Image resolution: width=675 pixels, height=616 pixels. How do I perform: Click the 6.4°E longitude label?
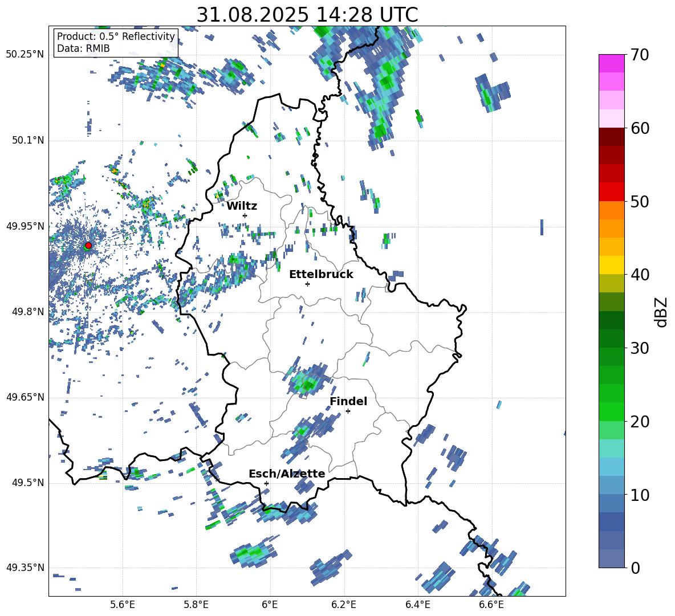[417, 605]
